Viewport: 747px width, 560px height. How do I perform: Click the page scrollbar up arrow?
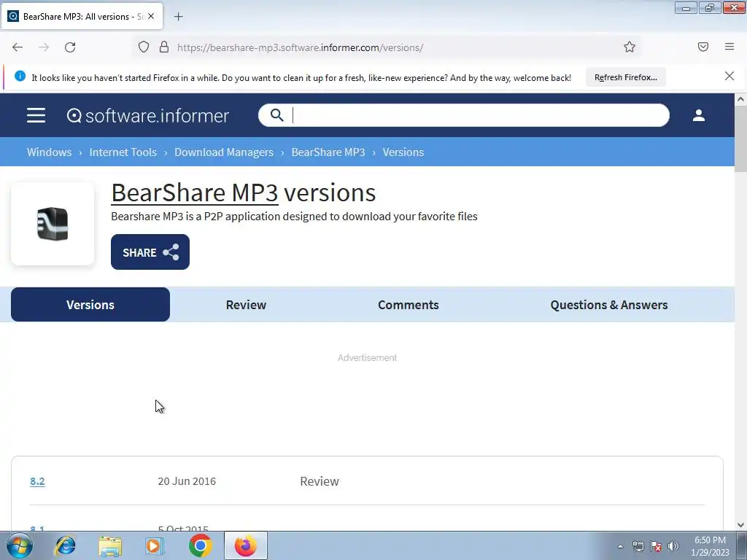740,99
